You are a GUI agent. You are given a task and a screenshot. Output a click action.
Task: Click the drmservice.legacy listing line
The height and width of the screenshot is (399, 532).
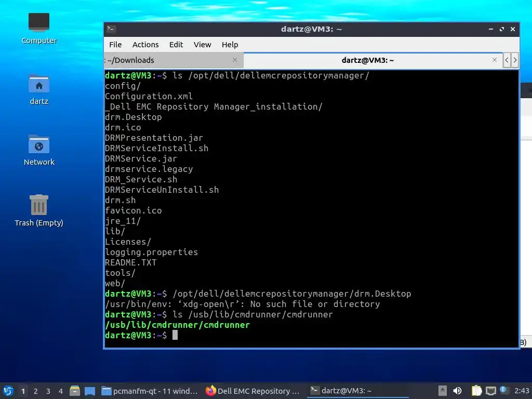pyautogui.click(x=149, y=169)
